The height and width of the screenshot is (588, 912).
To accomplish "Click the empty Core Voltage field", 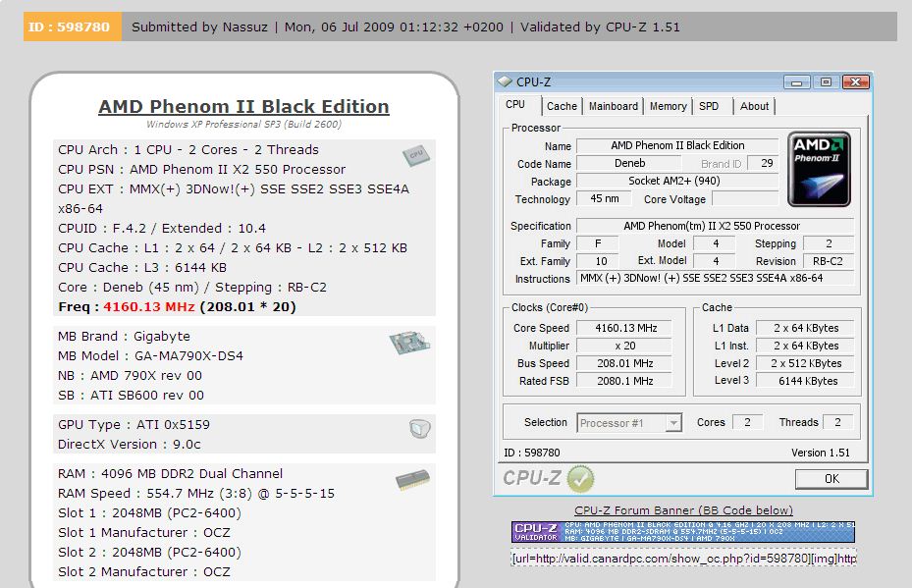I will [x=745, y=198].
